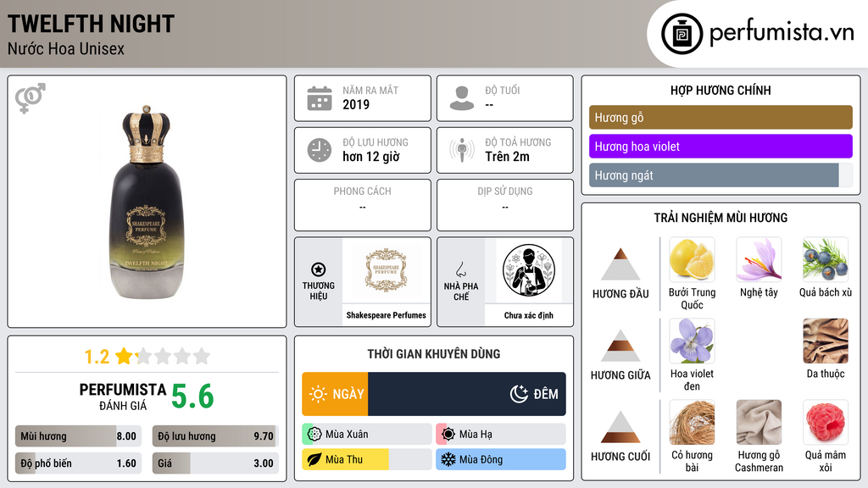Click the hơn 12 giờ longevity value
Image resolution: width=868 pixels, height=488 pixels.
(x=371, y=157)
